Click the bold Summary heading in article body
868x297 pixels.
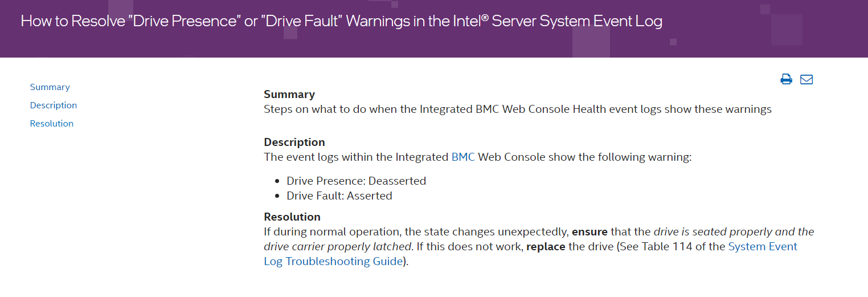289,95
